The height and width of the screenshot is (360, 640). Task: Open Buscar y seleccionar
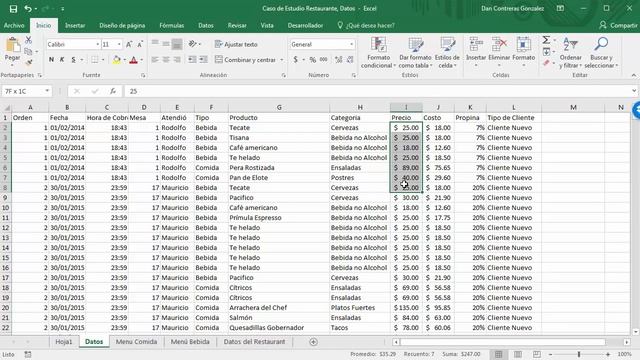pyautogui.click(x=601, y=52)
